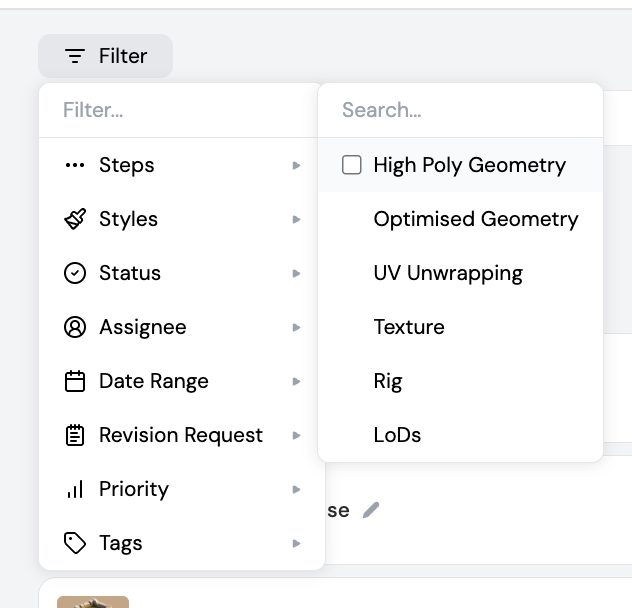Choose the Rig step option
The height and width of the screenshot is (608, 632).
click(x=388, y=381)
